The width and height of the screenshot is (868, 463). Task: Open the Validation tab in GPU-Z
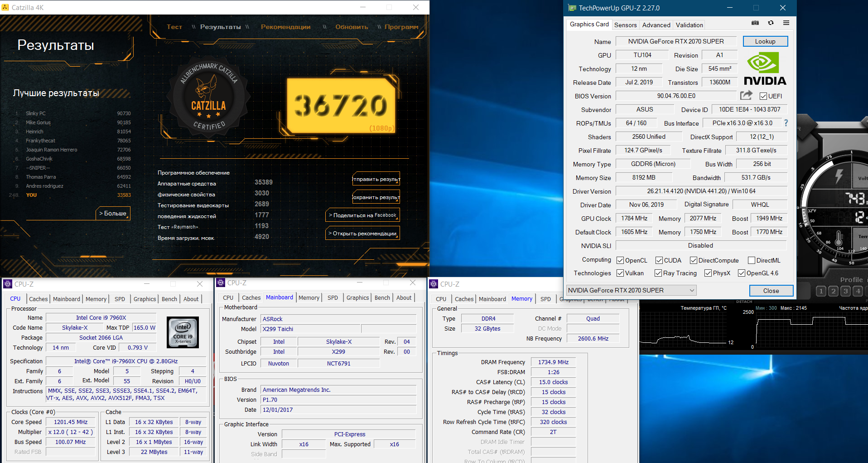coord(690,25)
